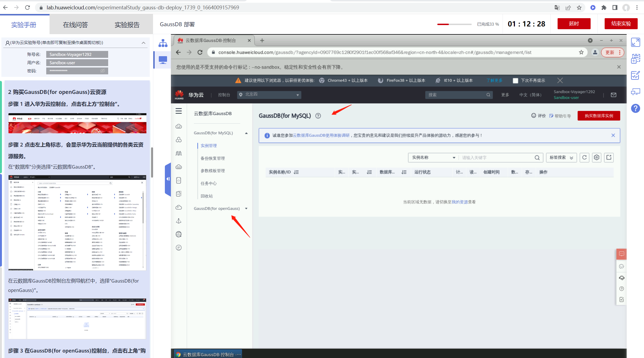Image resolution: width=644 pixels, height=358 pixels.
Task: Open the mail messages icon in console header
Action: coord(613,95)
